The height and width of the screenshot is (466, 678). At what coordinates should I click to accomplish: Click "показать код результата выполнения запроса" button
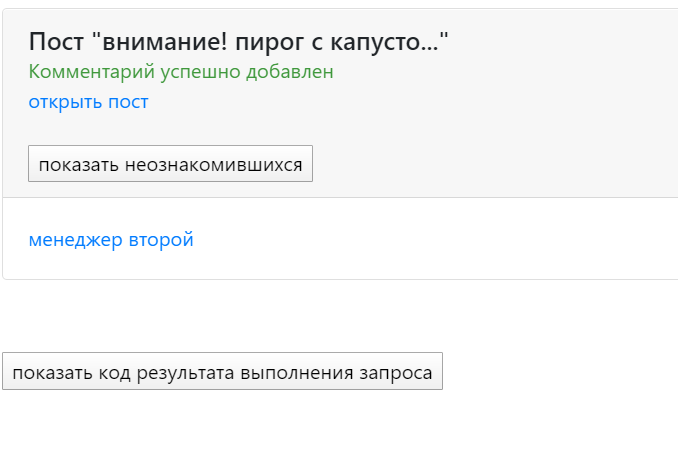click(222, 372)
